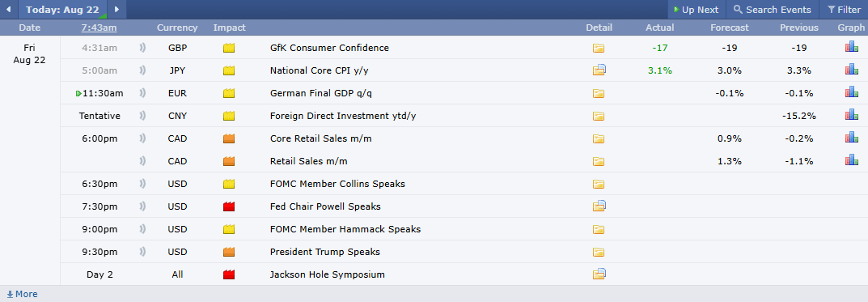Open the Today: Aug 22 date selector
The height and width of the screenshot is (302, 868).
[62, 10]
